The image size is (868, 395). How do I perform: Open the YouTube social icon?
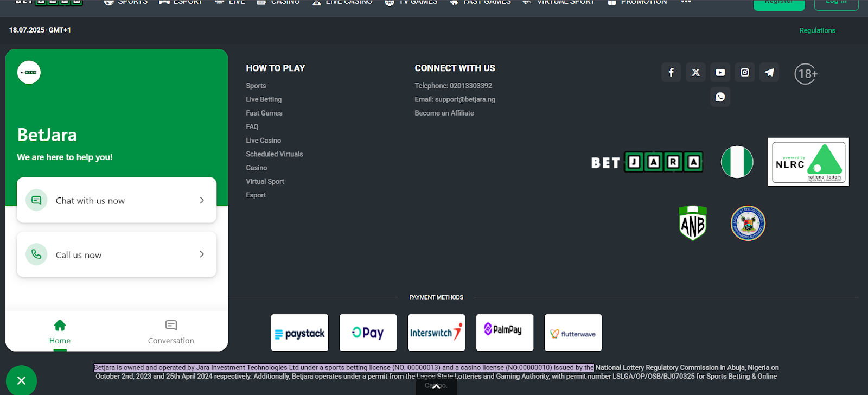coord(720,72)
